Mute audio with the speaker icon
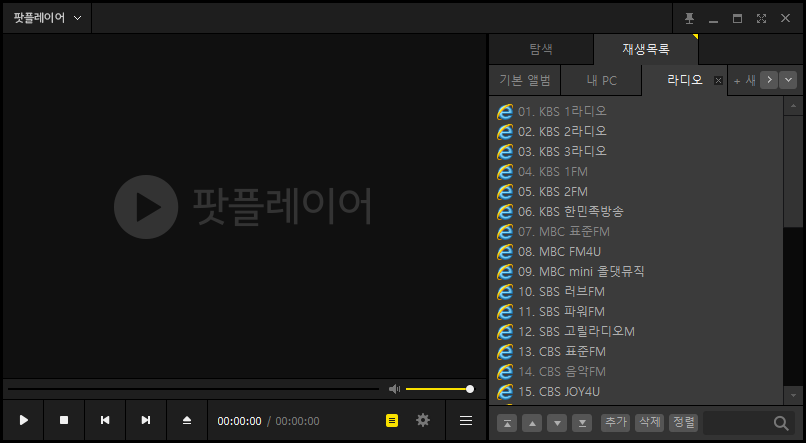 point(394,389)
